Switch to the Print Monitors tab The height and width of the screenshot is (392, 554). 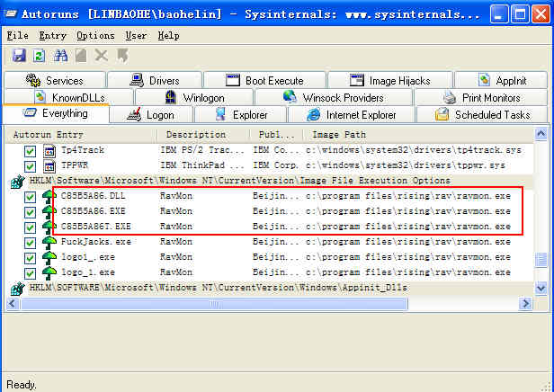pyautogui.click(x=481, y=97)
